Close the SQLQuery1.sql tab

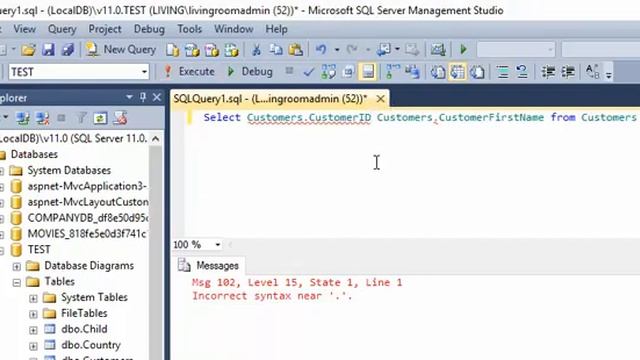[x=380, y=99]
